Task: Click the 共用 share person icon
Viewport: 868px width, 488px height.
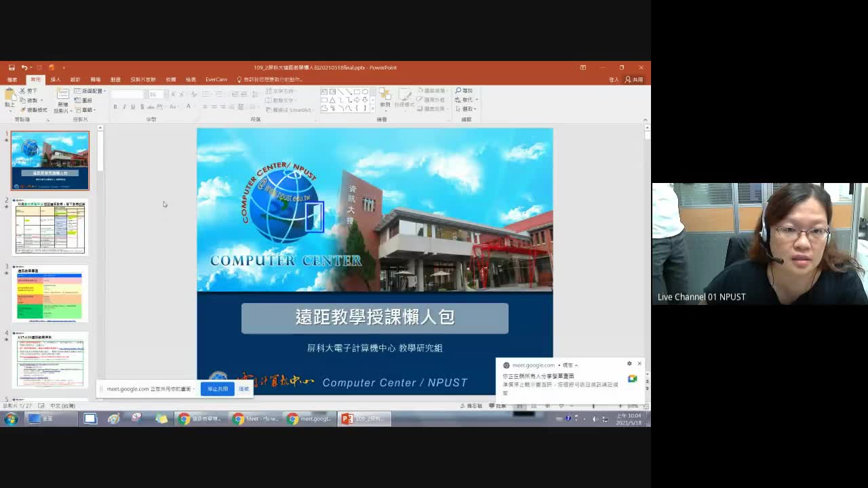Action: point(634,80)
